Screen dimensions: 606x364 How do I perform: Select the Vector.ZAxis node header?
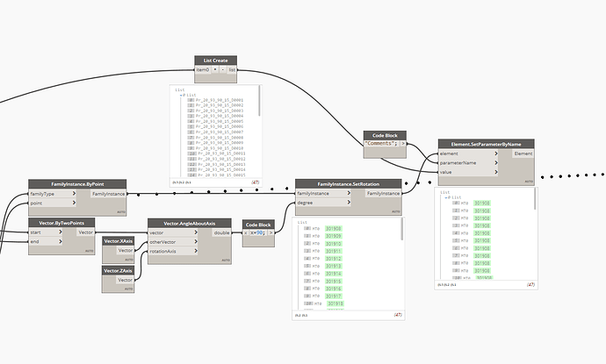coord(119,270)
